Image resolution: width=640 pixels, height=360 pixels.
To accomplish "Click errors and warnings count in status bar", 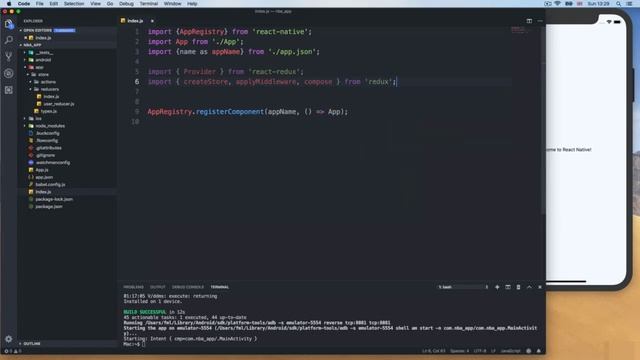I will [12, 351].
